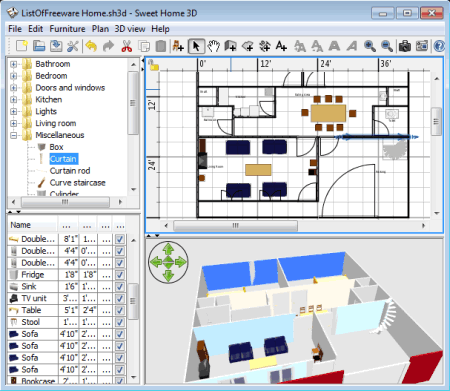Click the Undo arrow icon
Image resolution: width=450 pixels, height=391 pixels.
(91, 46)
